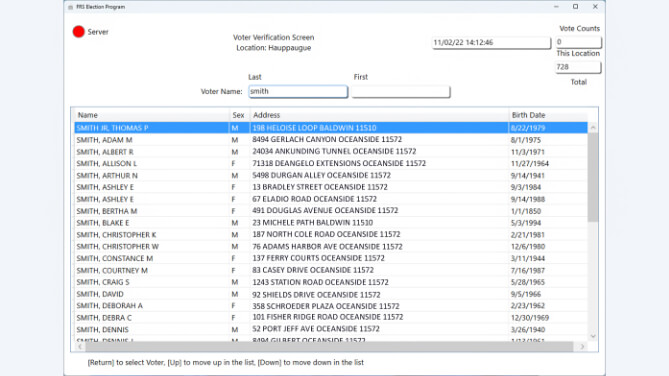Image resolution: width=669 pixels, height=376 pixels.
Task: Click address 1243 STATION ROAD OCEANSIDE
Action: pos(320,282)
